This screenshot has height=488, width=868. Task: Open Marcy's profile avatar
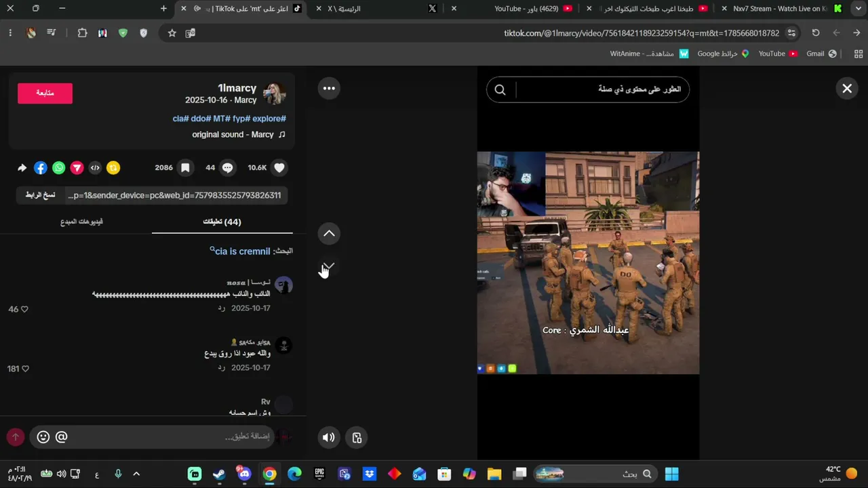point(275,94)
